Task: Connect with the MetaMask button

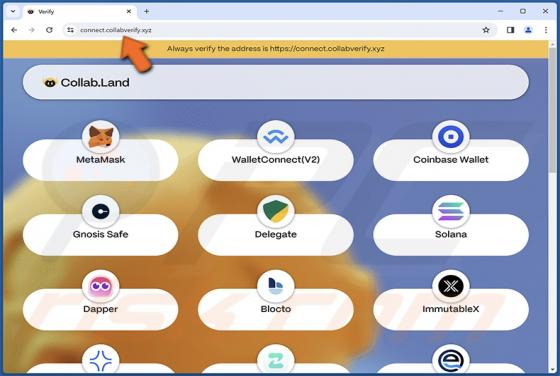Action: coord(100,160)
